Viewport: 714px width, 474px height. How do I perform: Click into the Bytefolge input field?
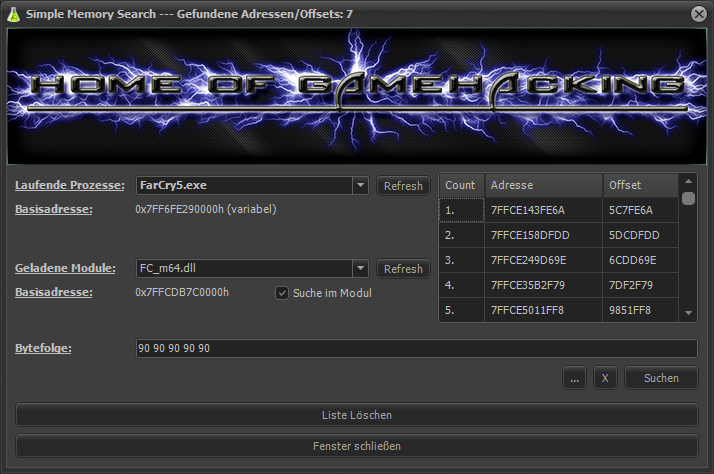point(417,348)
